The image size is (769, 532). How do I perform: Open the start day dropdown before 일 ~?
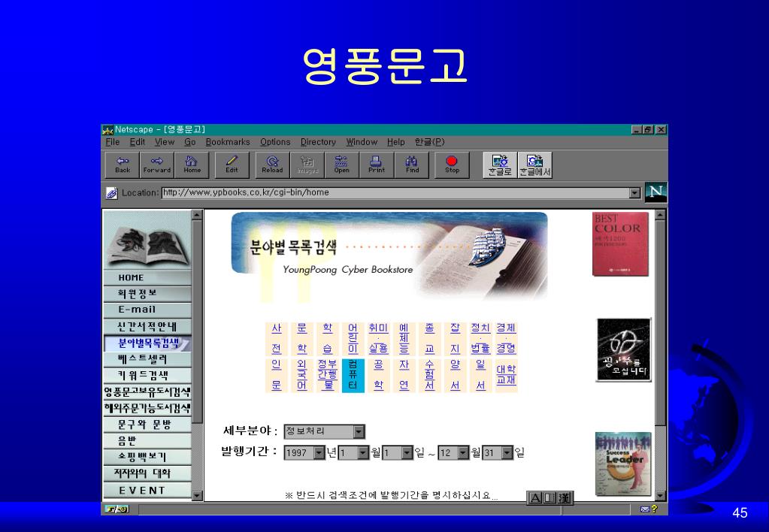click(x=407, y=452)
